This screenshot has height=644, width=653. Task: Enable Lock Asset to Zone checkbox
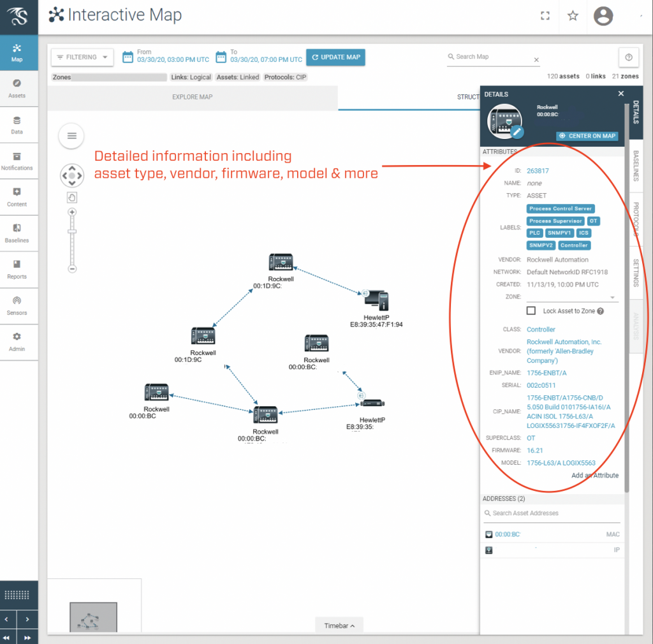(x=531, y=311)
